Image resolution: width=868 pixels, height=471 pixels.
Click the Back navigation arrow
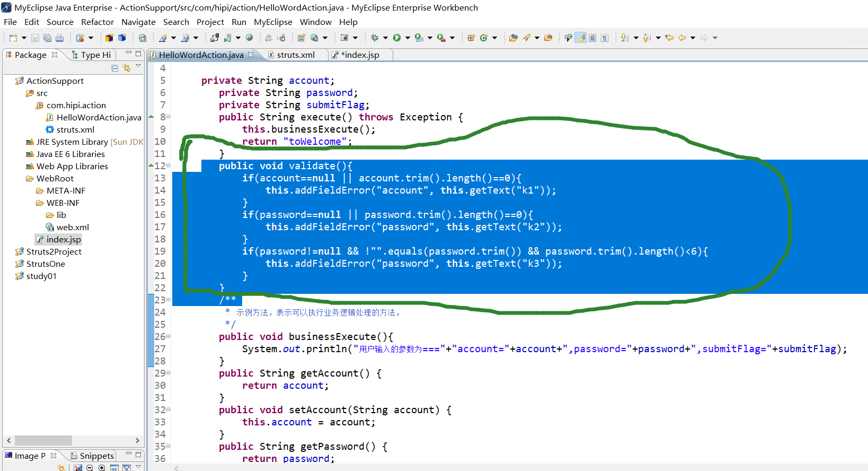pyautogui.click(x=682, y=38)
